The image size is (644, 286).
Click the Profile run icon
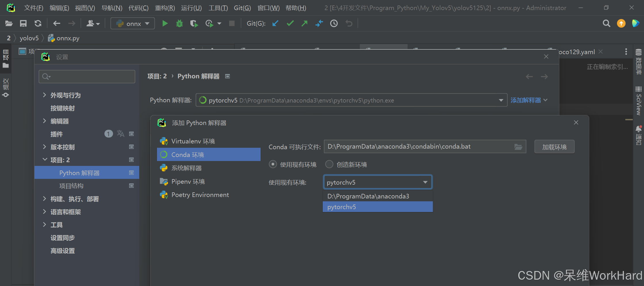[209, 23]
